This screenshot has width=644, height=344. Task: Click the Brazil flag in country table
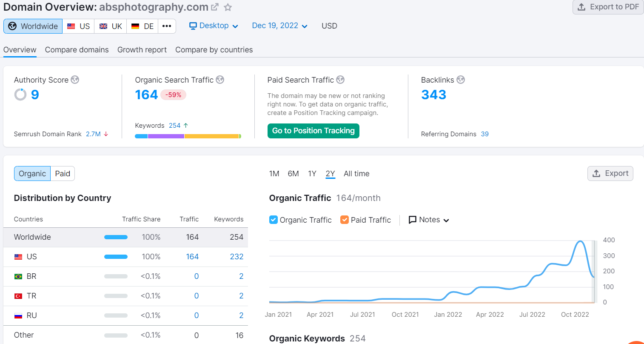point(18,276)
